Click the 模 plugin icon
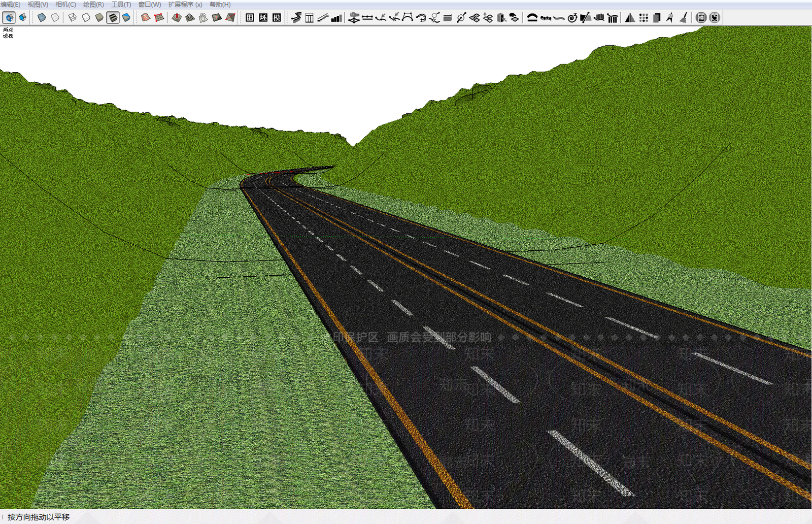Viewport: 812px width, 524px height. coord(277,18)
